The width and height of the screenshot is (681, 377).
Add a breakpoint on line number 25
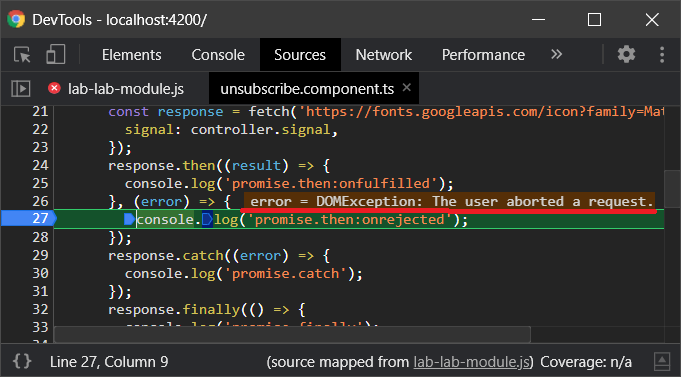click(x=40, y=183)
